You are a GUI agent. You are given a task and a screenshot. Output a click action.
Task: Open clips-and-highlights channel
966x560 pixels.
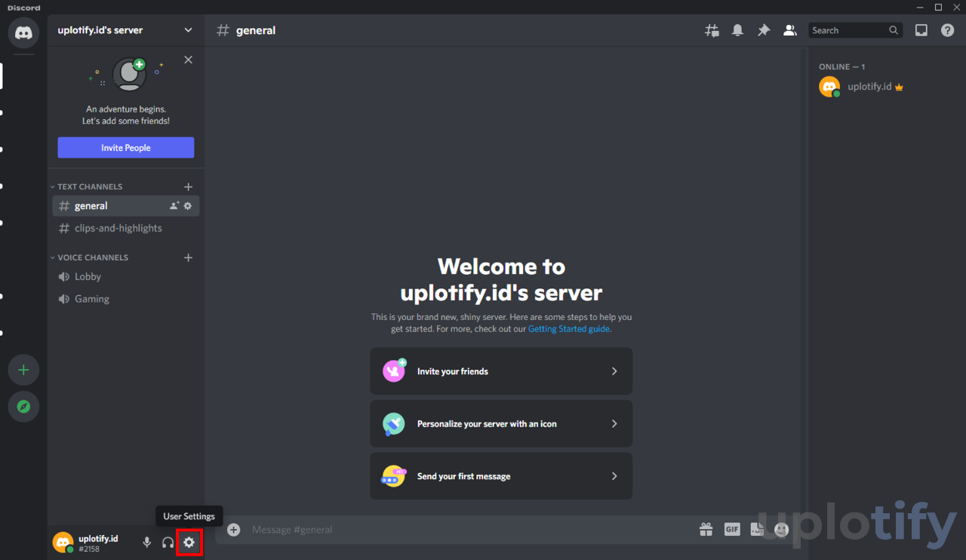[x=126, y=228]
